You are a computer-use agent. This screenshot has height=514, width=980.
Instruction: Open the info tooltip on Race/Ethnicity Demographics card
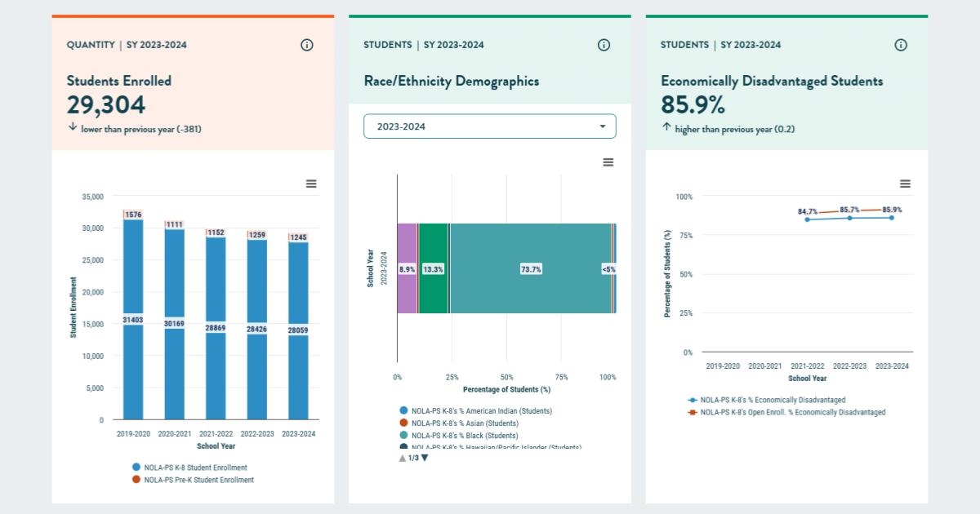click(x=604, y=45)
